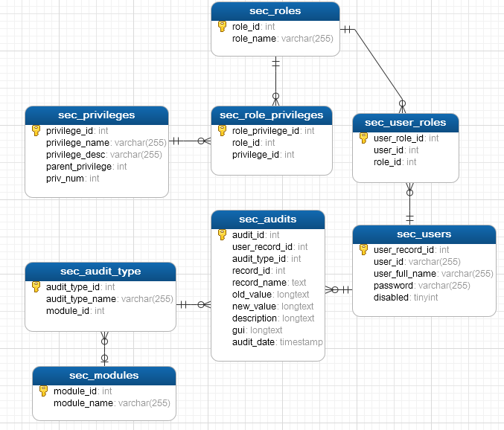Viewport: 504px width, 430px height.
Task: Click the primary key icon next to privilege_id in sec_privileges
Action: [x=36, y=130]
